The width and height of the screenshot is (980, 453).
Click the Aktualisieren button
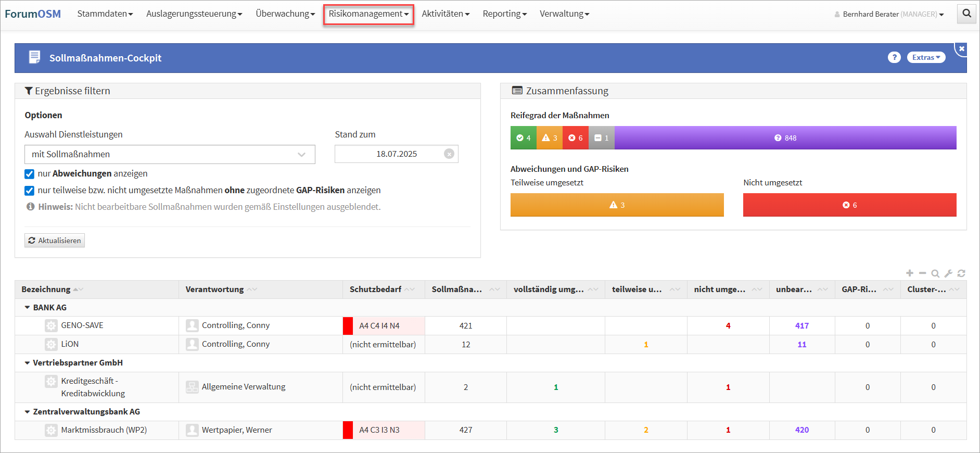pyautogui.click(x=55, y=241)
